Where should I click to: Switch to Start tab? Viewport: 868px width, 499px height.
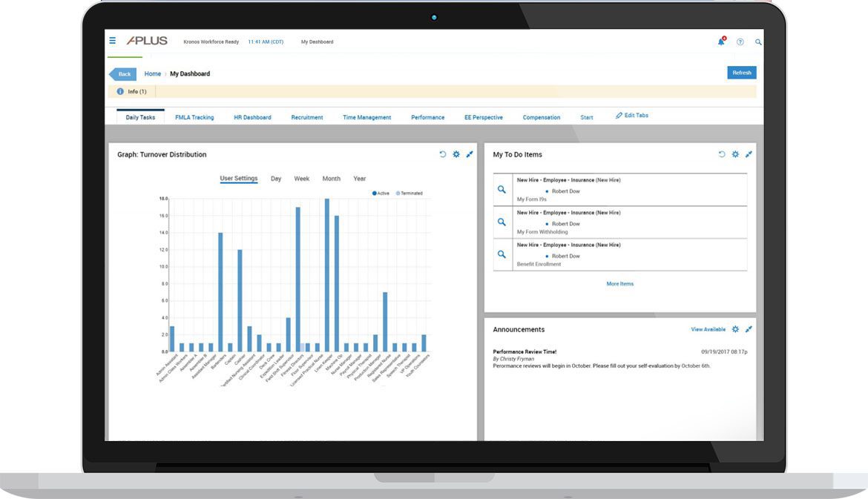586,117
